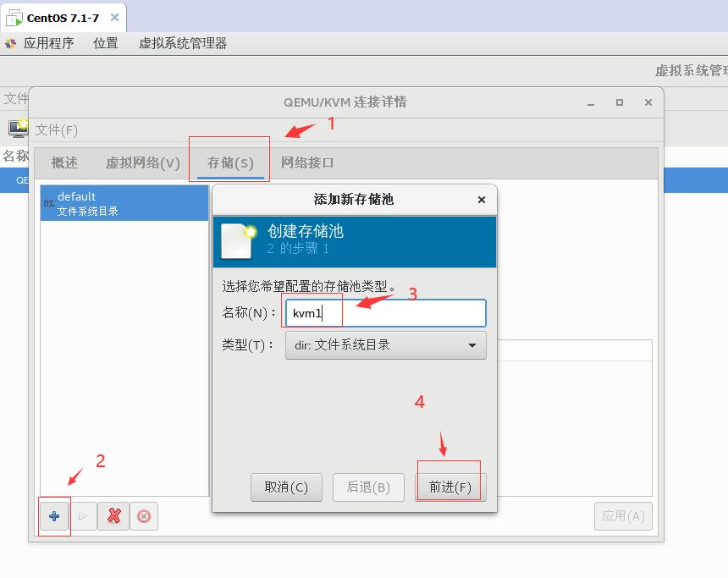Click the stop pool circle icon
Screen dimensions: 728x578
144,515
